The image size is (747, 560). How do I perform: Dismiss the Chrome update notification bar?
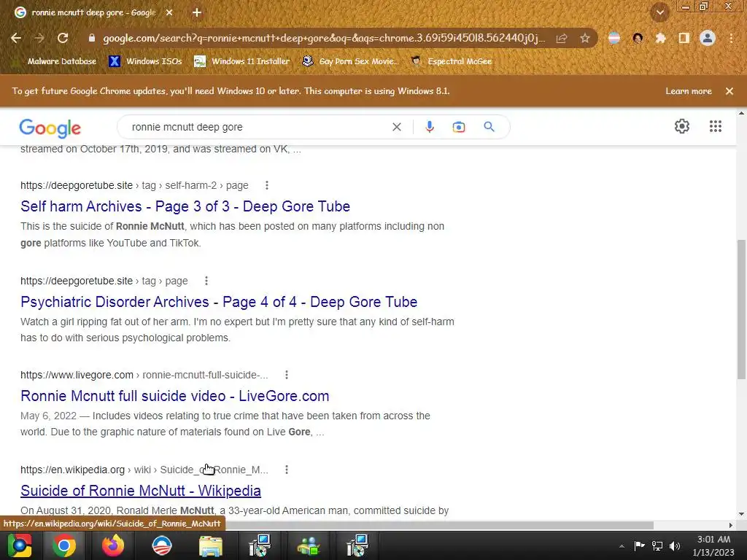pos(729,91)
